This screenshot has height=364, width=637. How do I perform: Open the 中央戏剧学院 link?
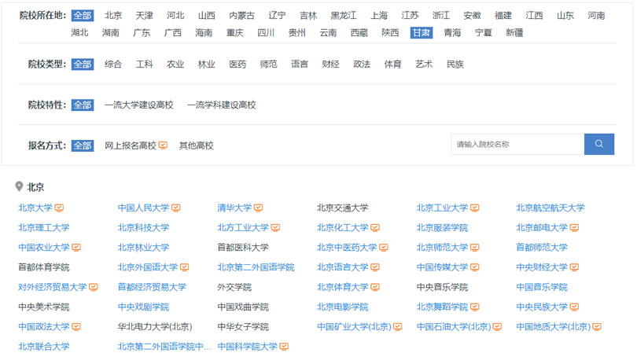143,307
